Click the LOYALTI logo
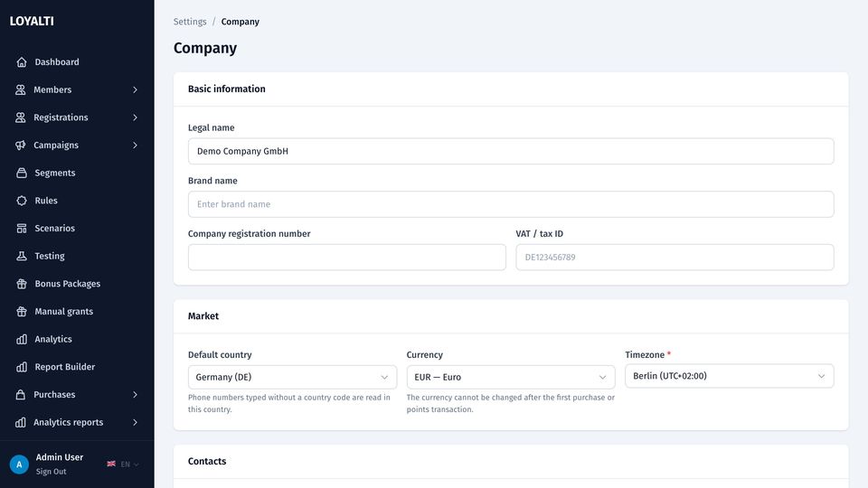The height and width of the screenshot is (488, 868). pos(32,21)
